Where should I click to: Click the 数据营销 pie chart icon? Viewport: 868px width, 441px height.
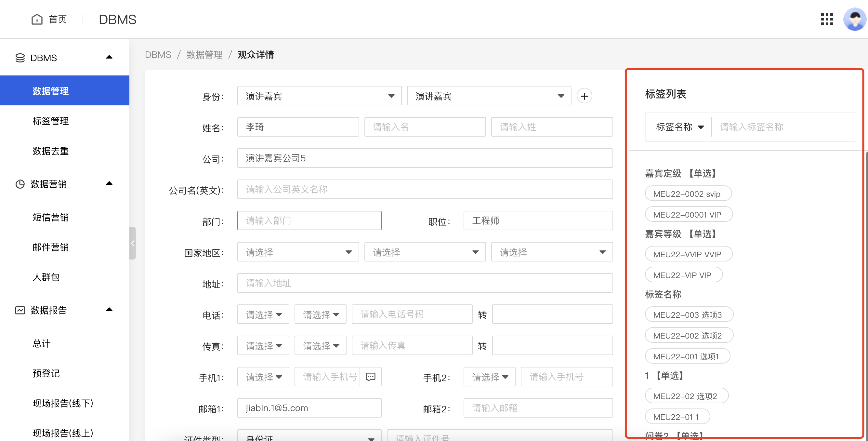[20, 184]
